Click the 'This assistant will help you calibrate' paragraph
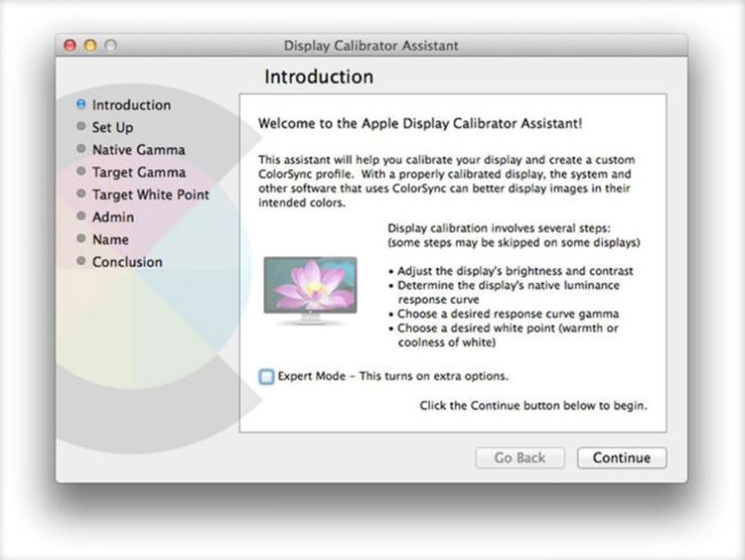The width and height of the screenshot is (745, 560). click(x=447, y=181)
